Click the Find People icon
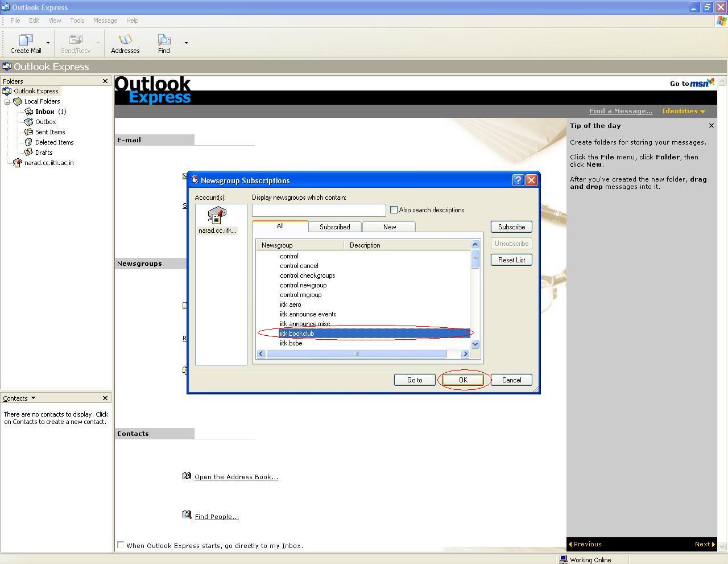Viewport: 728px width, 564px height. (187, 515)
